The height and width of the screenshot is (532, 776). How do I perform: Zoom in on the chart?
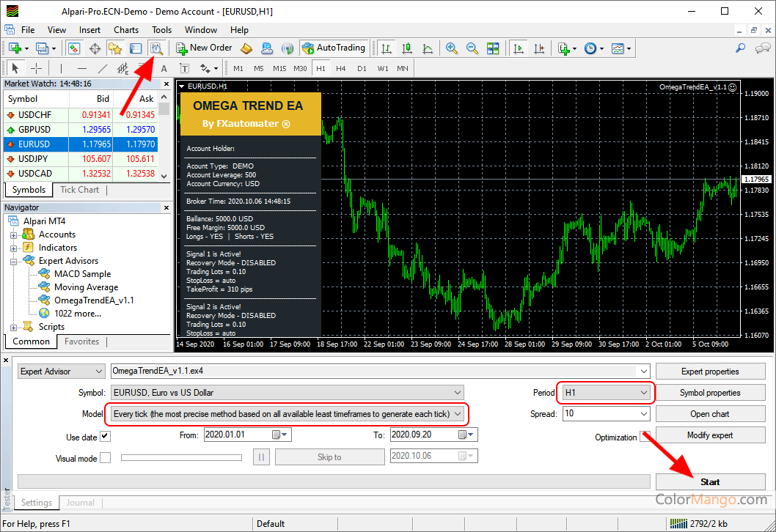point(451,48)
